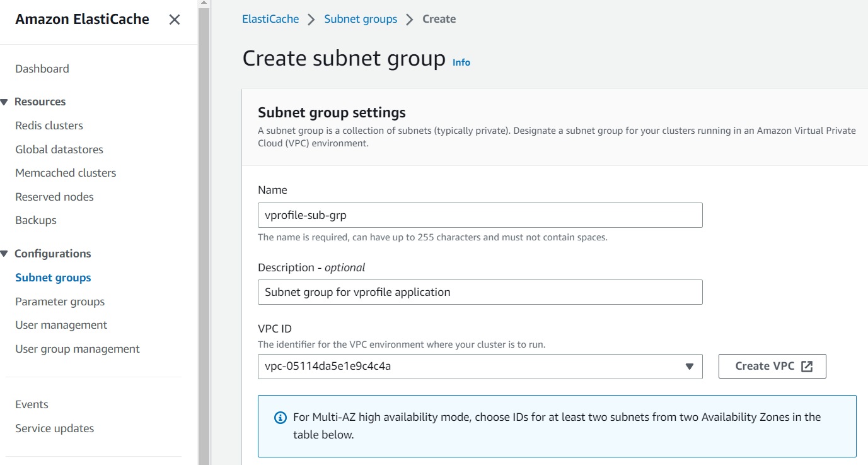The image size is (868, 465).
Task: Collapse the Amazon ElastiCache navigation sidebar
Action: [x=174, y=19]
